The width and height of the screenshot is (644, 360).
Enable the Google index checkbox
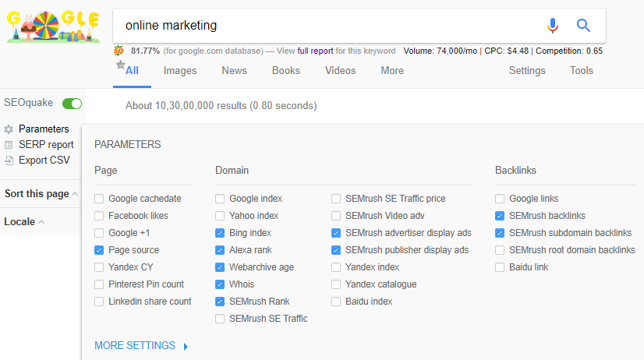click(x=220, y=199)
